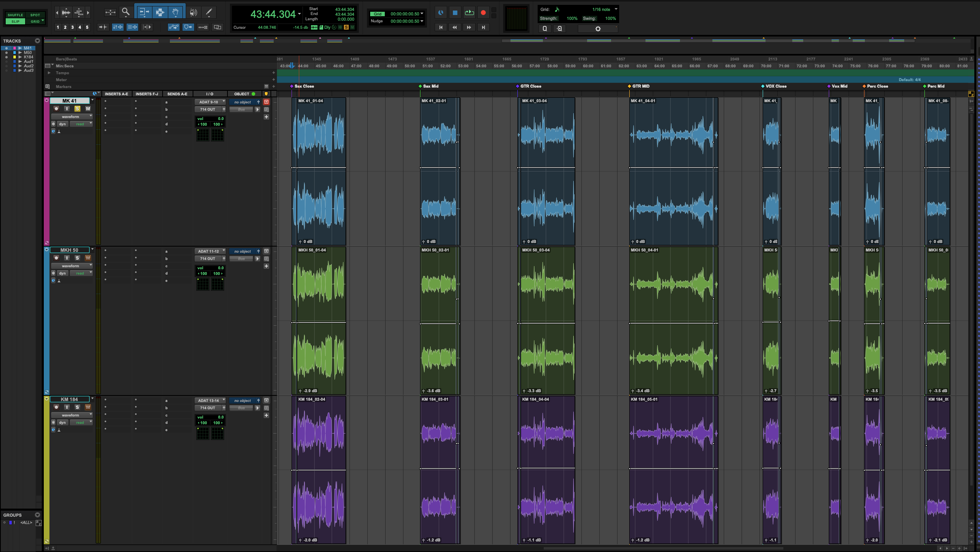Click the loop Play transport button
The width and height of the screenshot is (980, 552).
point(469,13)
